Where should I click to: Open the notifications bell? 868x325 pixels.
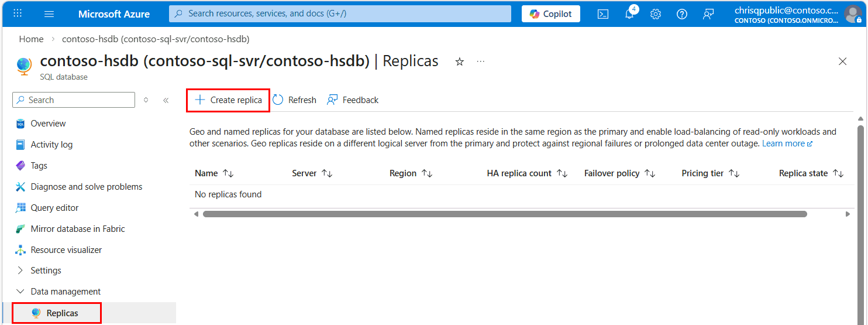pyautogui.click(x=629, y=14)
